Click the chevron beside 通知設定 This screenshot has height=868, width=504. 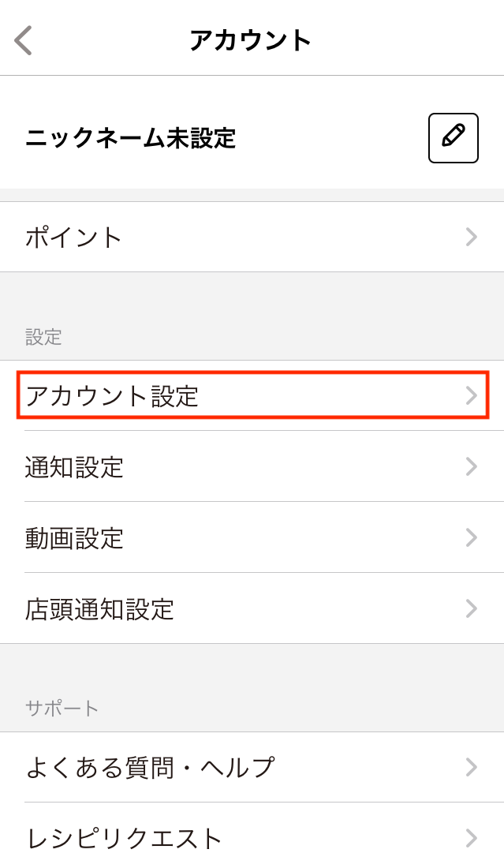471,468
